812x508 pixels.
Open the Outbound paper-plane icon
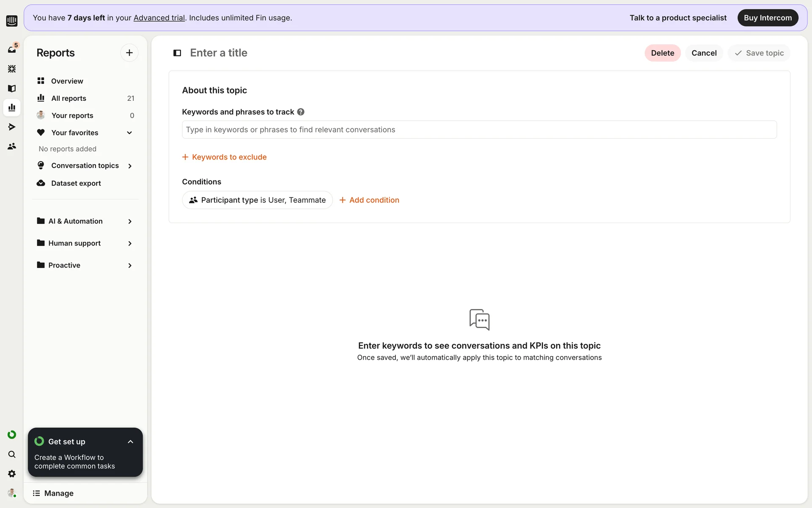pos(12,127)
